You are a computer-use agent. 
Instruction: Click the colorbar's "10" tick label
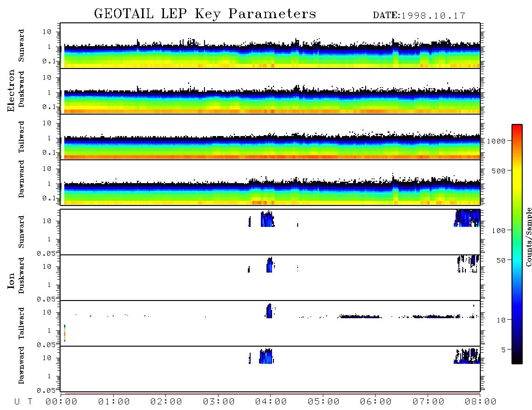click(x=501, y=320)
